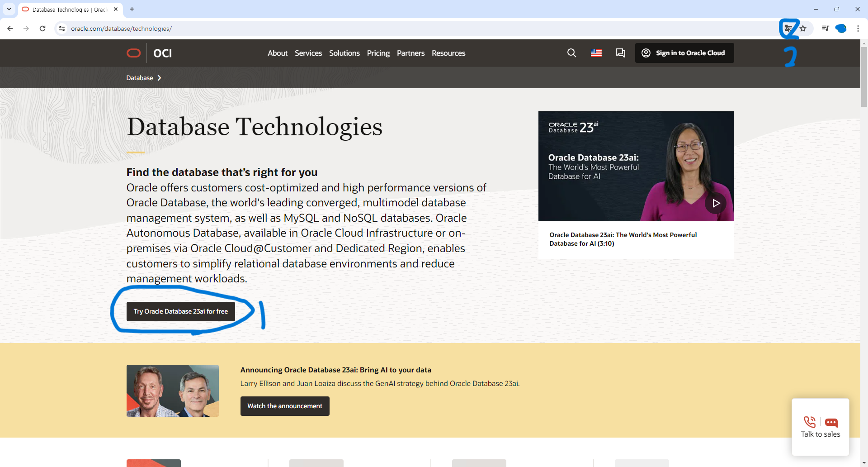The width and height of the screenshot is (868, 467).
Task: Click the Larry Ellison and Juan Loaiza photo
Action: [x=173, y=391]
